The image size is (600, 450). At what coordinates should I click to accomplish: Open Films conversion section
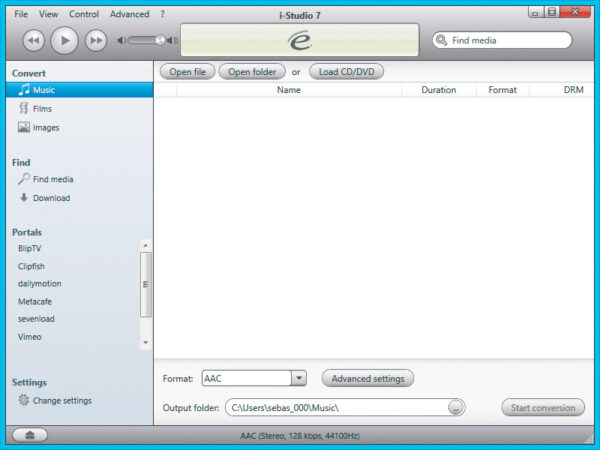click(x=41, y=109)
